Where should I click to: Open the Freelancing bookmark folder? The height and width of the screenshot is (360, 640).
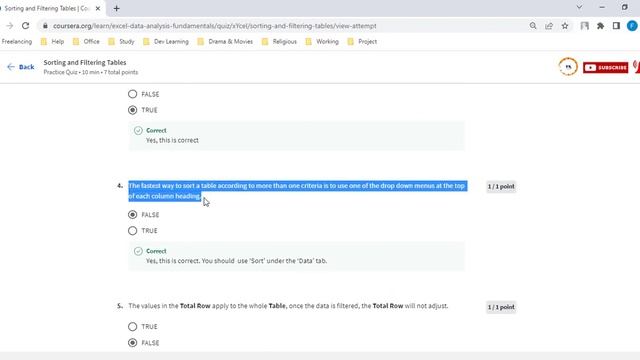17,42
